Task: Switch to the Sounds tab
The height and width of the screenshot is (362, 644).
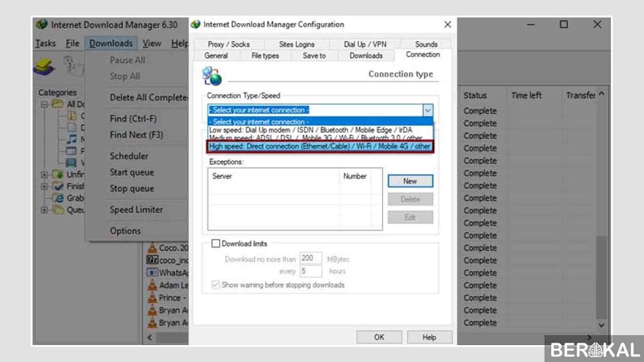Action: coord(426,44)
